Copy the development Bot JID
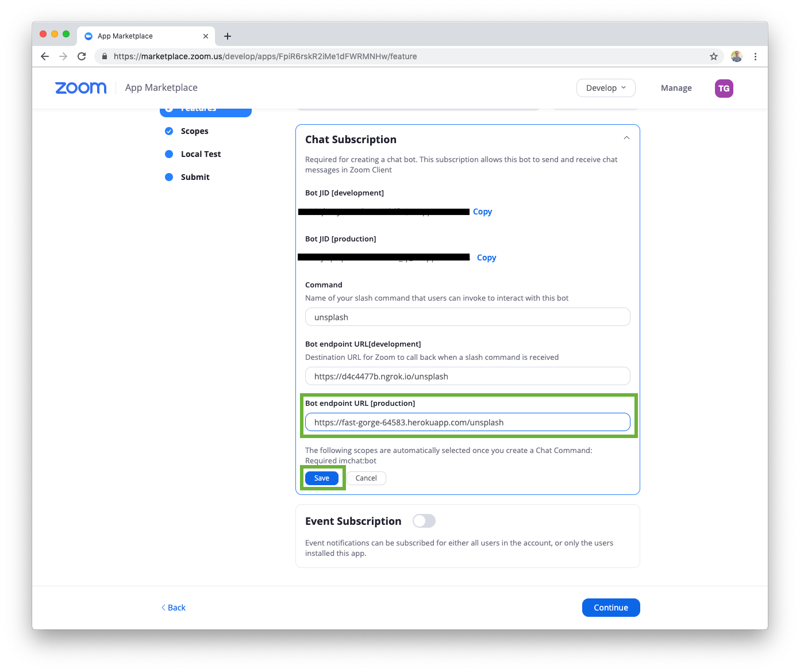800x672 pixels. pyautogui.click(x=482, y=212)
